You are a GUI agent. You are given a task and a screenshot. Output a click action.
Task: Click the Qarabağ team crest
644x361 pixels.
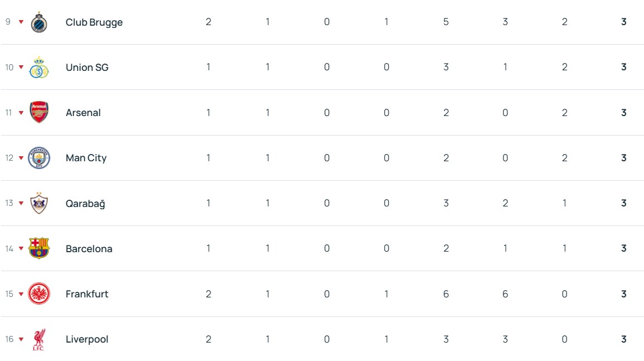[x=39, y=203]
